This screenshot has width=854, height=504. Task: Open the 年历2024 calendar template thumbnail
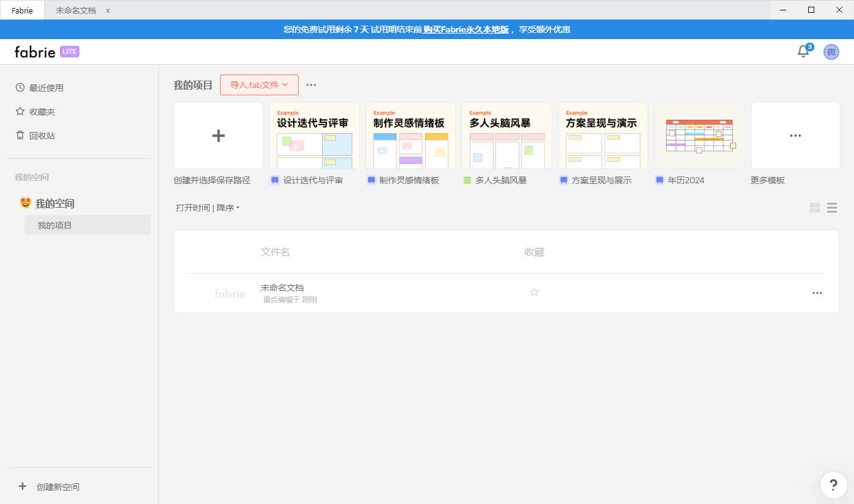tap(699, 136)
